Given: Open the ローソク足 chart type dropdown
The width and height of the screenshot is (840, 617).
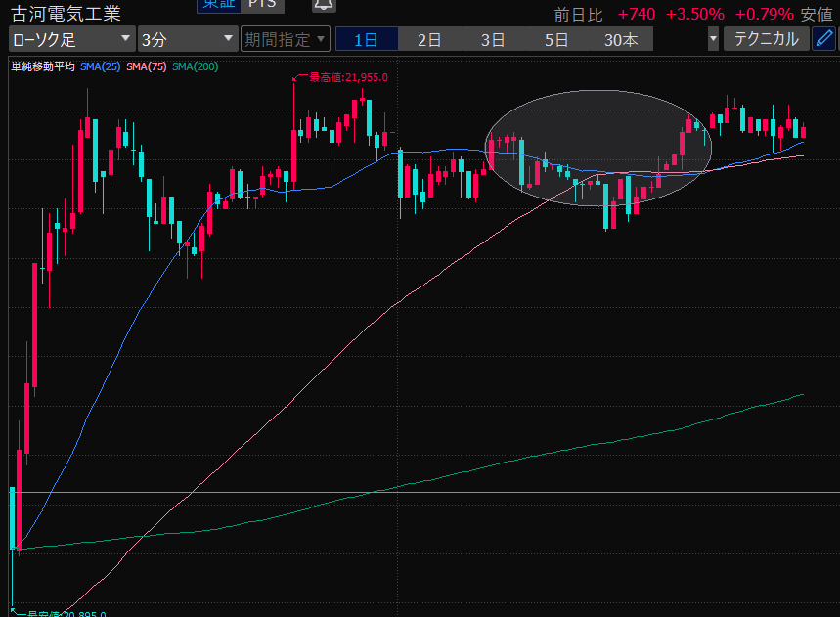Looking at the screenshot, I should point(71,39).
